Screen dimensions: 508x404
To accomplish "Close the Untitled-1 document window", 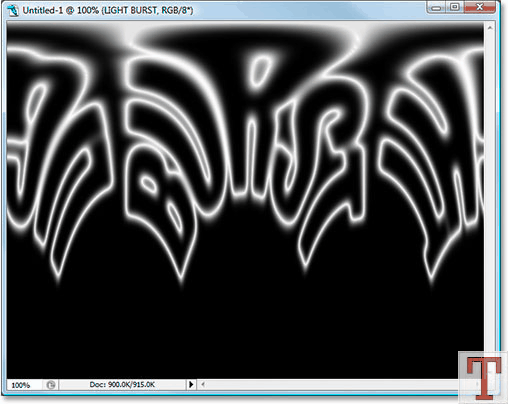I will click(x=479, y=7).
